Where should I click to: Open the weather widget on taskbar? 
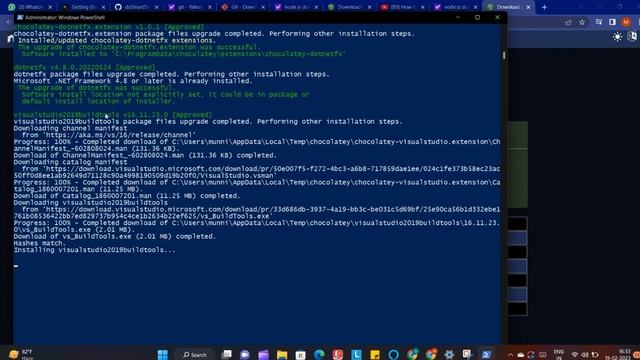click(x=21, y=354)
